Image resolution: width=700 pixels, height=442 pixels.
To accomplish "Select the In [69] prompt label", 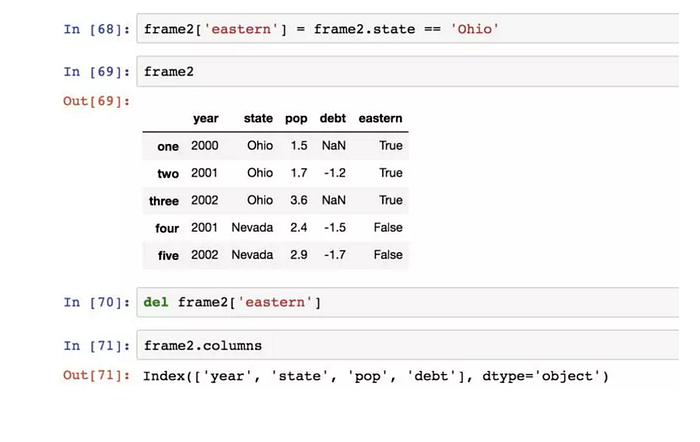I will tap(96, 72).
